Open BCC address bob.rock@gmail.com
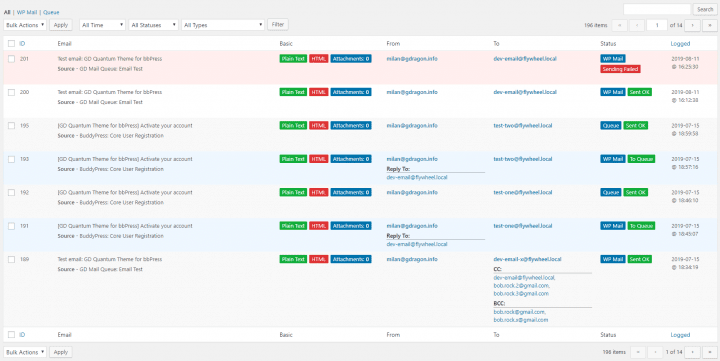720x361 pixels. [x=519, y=312]
